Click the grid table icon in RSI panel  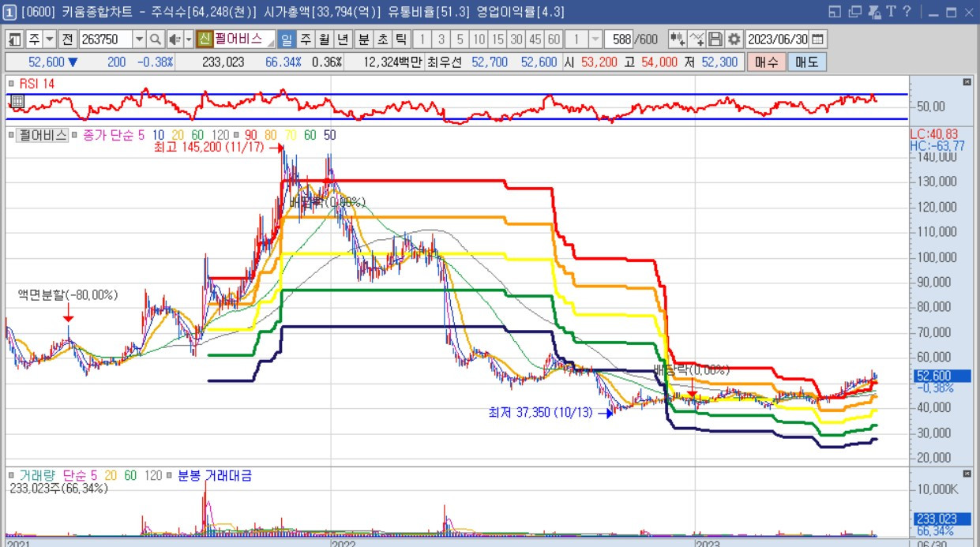[x=17, y=101]
